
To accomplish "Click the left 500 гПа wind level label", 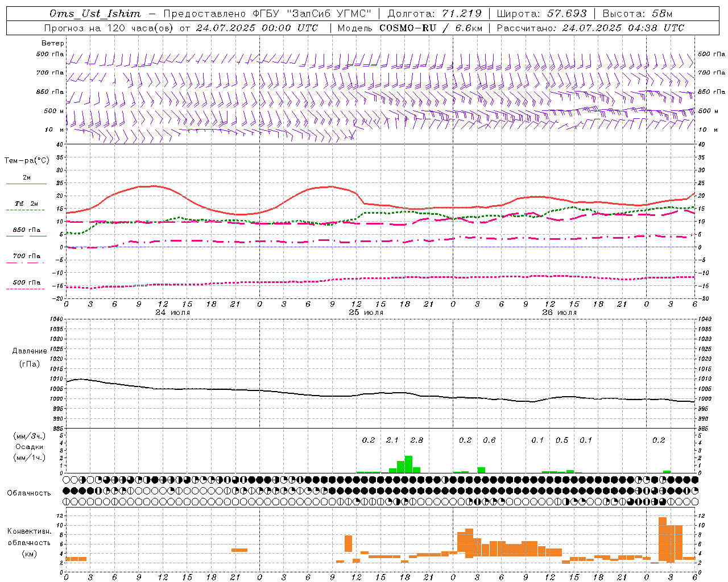I will (50, 55).
